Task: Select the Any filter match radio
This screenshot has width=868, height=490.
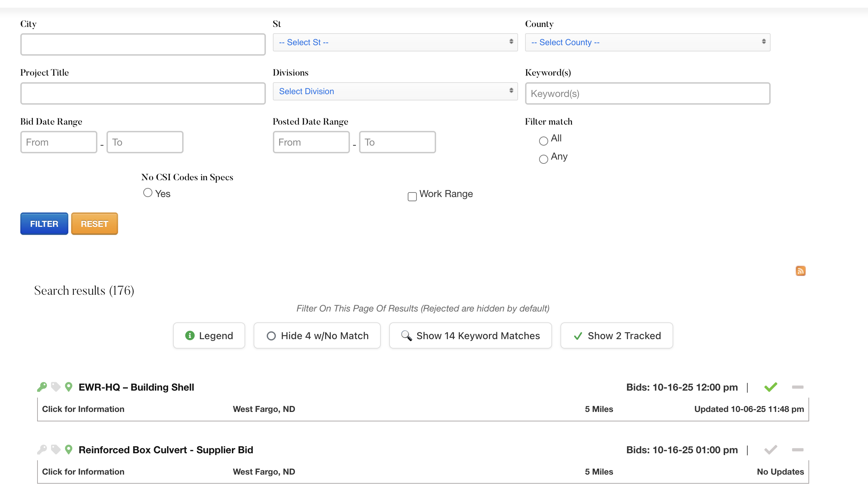Action: [543, 159]
